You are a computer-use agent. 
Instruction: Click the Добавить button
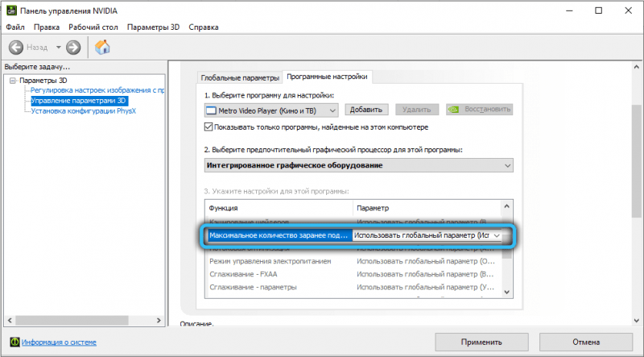tap(366, 110)
